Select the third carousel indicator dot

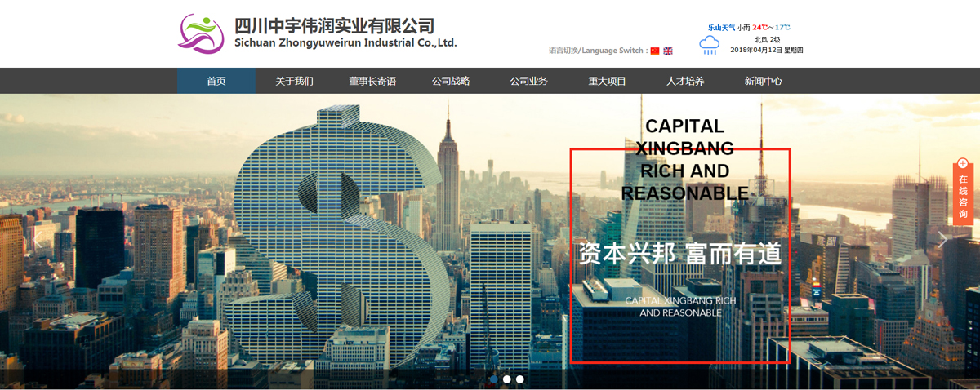click(x=520, y=379)
